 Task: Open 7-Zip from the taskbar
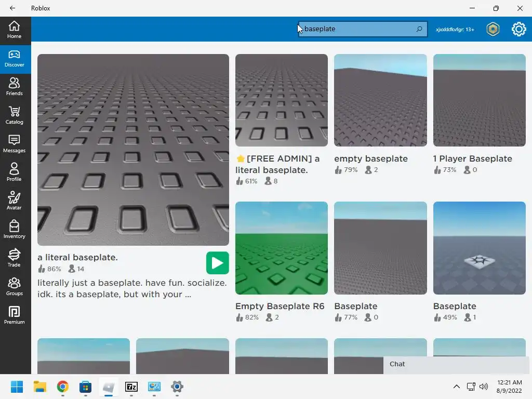click(x=131, y=387)
